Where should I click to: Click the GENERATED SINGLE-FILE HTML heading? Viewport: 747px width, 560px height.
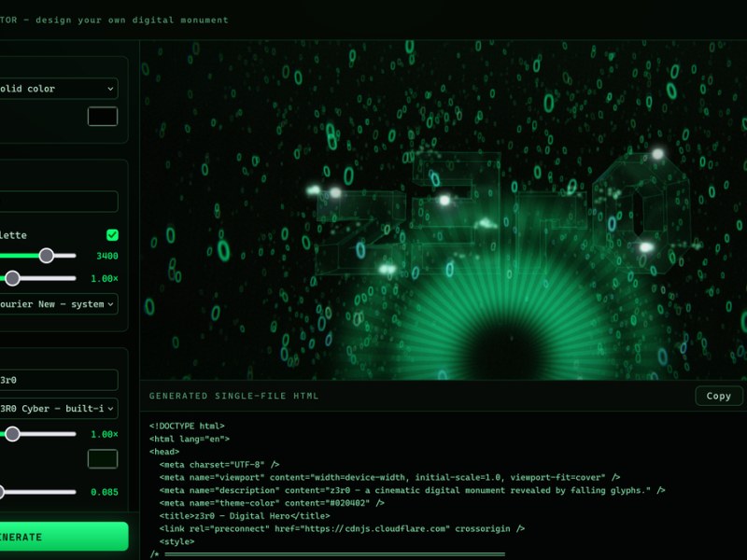[233, 396]
